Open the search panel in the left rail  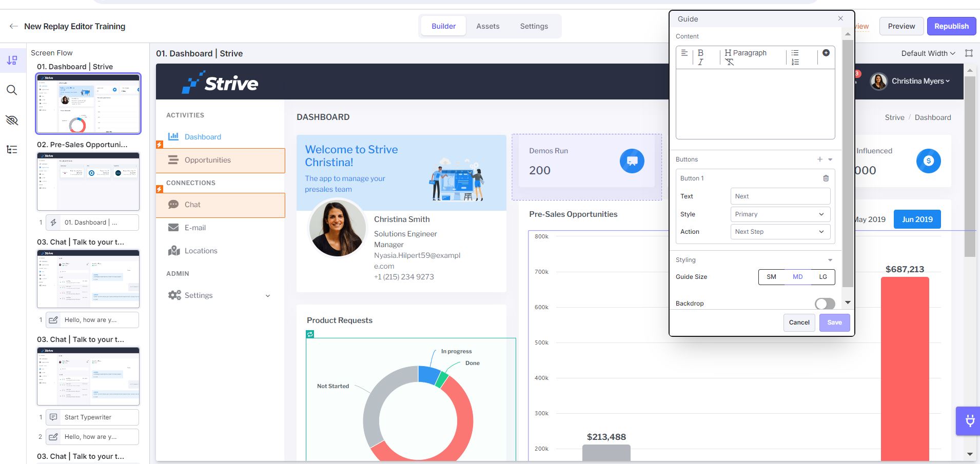pos(12,90)
